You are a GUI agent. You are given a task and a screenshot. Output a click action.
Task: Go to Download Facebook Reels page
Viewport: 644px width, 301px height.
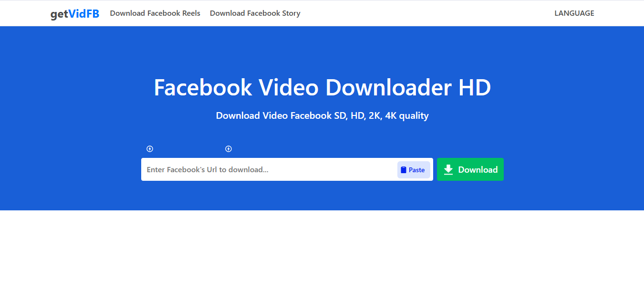[155, 13]
